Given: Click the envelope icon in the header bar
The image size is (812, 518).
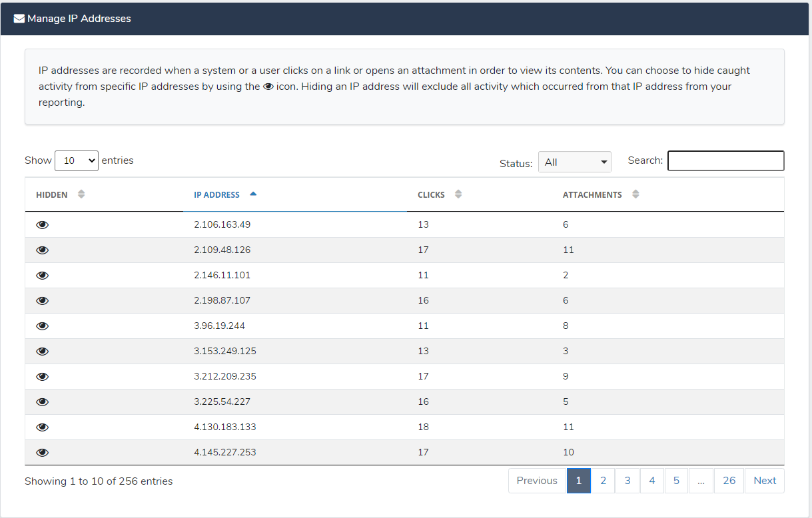Looking at the screenshot, I should coord(19,18).
